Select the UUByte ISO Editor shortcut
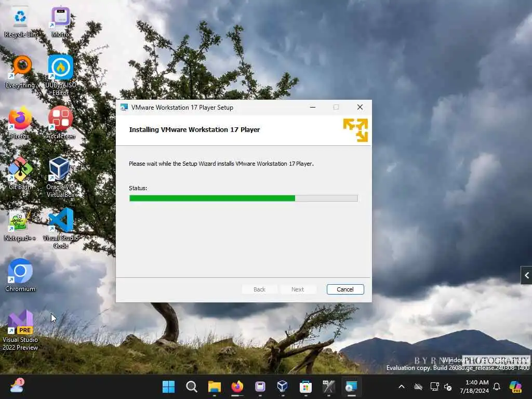Screen dimensions: 532x399 coord(61,75)
